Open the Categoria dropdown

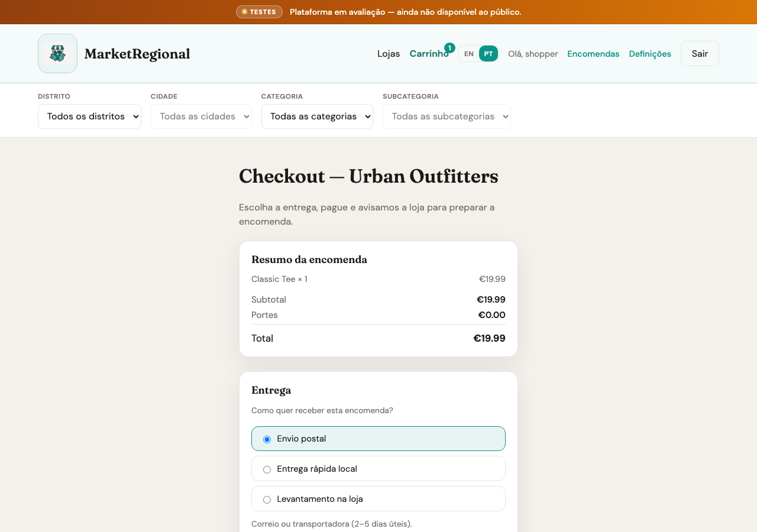[317, 116]
